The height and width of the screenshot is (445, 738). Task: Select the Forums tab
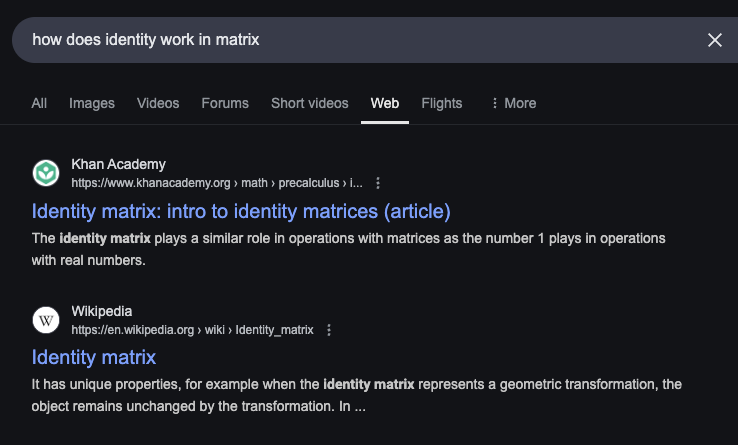click(x=225, y=103)
